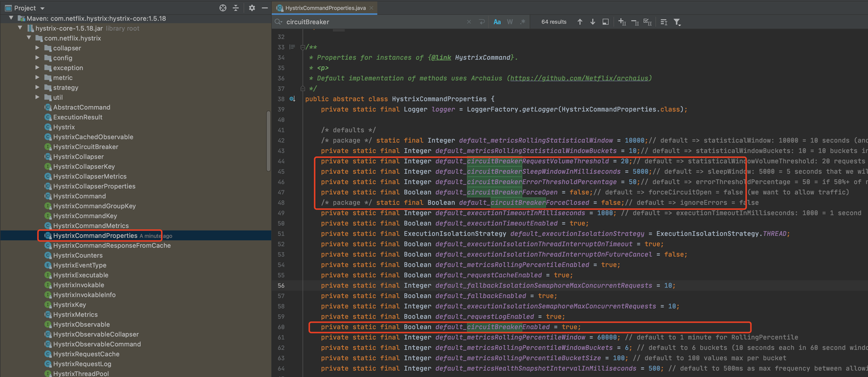Click the HystrixCollapserKey interface icon
Screen dimensions: 868x377
(48, 166)
